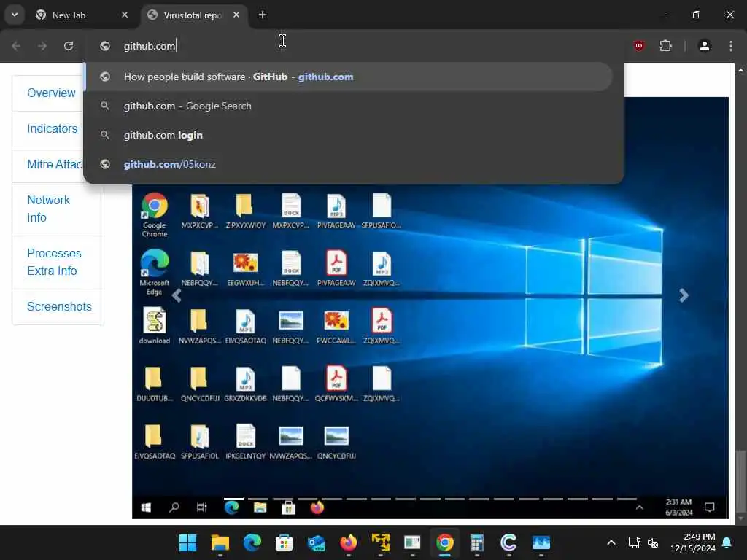Click Google Chrome icon in screenshot
Image resolution: width=747 pixels, height=560 pixels.
[x=155, y=214]
